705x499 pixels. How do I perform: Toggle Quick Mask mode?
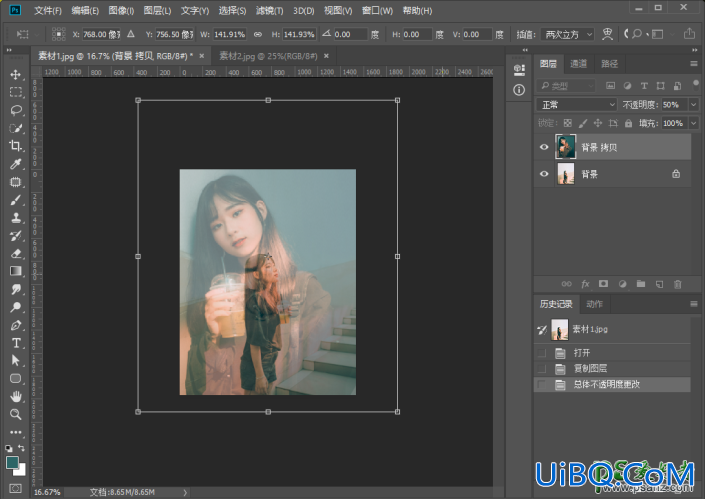pos(15,488)
